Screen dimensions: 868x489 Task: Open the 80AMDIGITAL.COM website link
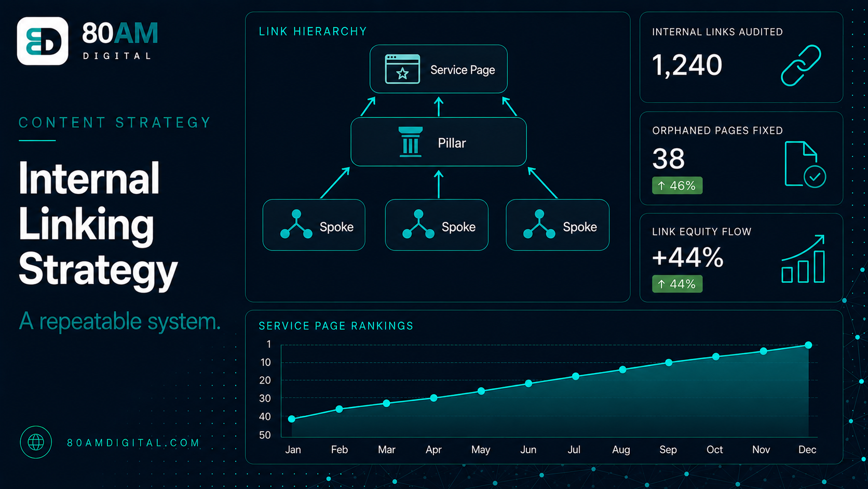[x=133, y=443]
